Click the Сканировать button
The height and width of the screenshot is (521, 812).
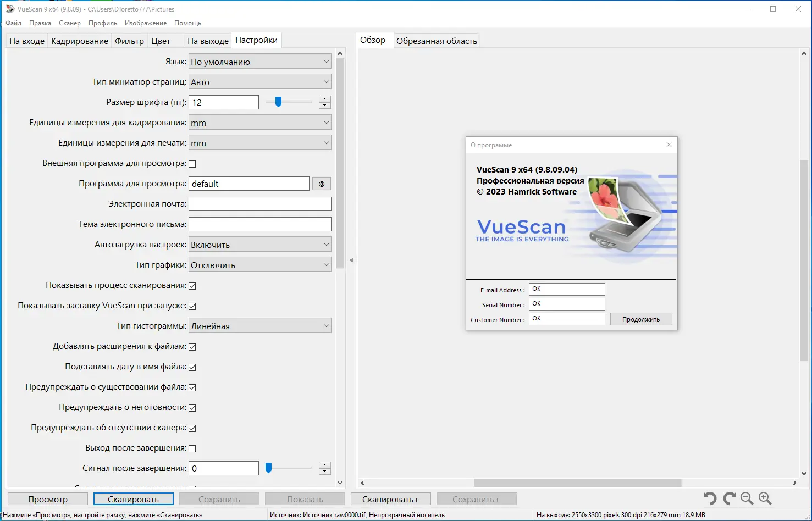134,499
